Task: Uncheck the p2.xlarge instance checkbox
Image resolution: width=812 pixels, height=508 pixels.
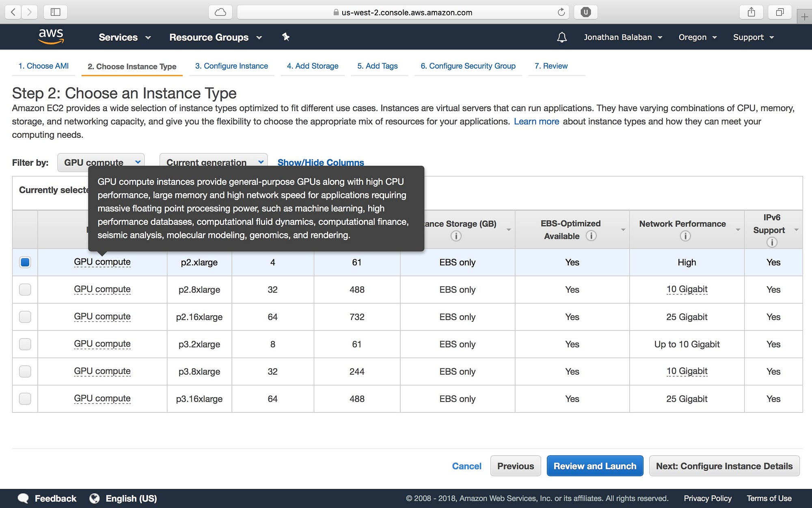Action: (x=25, y=262)
